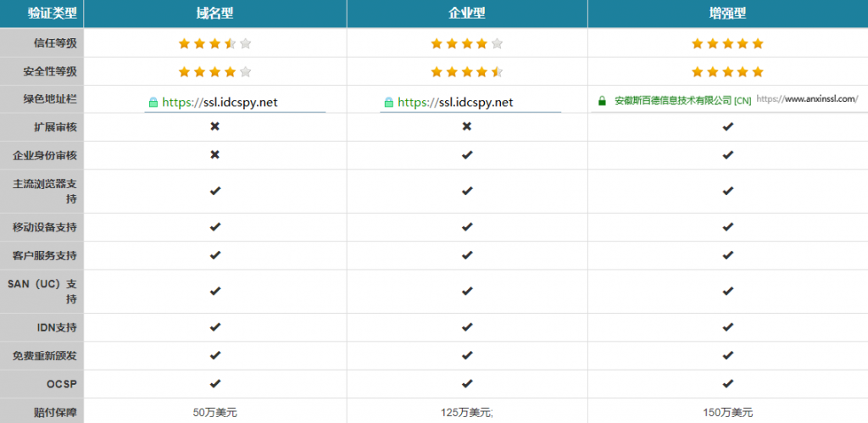This screenshot has height=423, width=868.
Task: Click the X mark for 扩展审核 under 企业型
Action: pyautogui.click(x=467, y=127)
